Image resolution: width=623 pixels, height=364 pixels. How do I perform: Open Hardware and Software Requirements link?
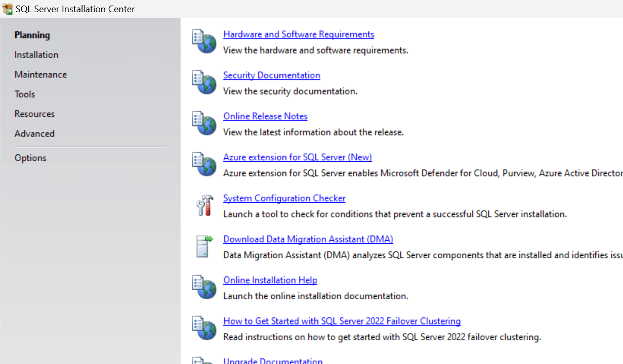299,34
